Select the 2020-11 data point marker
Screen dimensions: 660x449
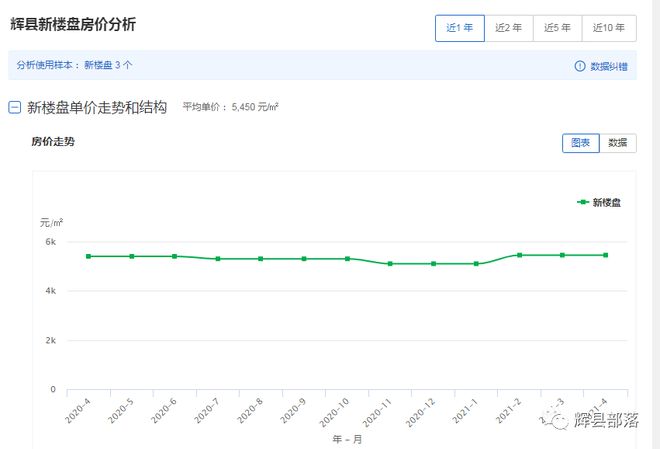[390, 264]
